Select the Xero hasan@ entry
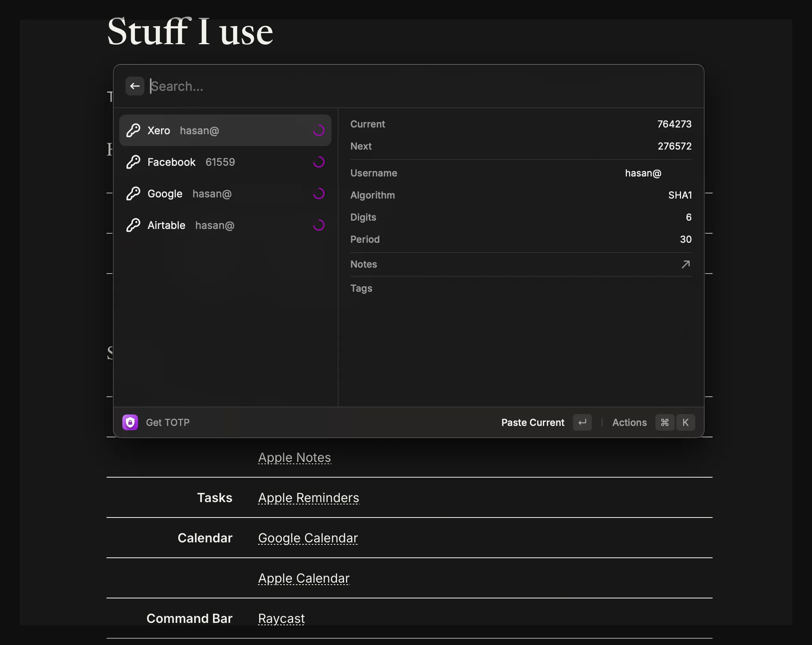The height and width of the screenshot is (645, 812). 225,130
